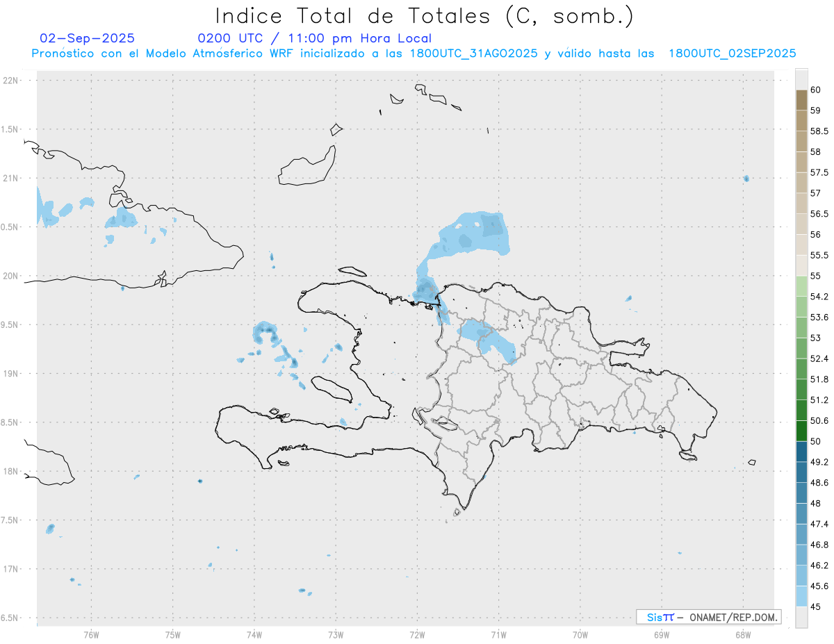The width and height of the screenshot is (834, 644).
Task: Click the "20N" latitude label
Action: coord(12,276)
